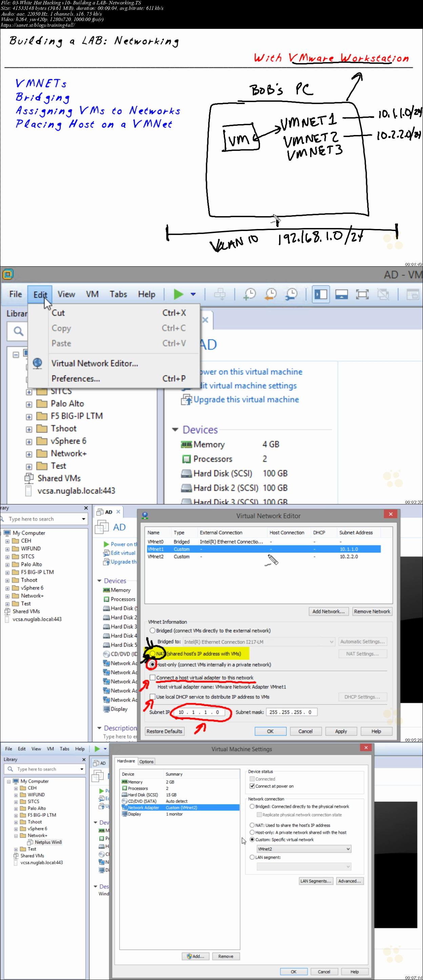Click Memory icon in Virtual Machine Settings device list
The height and width of the screenshot is (980, 423).
[x=125, y=782]
